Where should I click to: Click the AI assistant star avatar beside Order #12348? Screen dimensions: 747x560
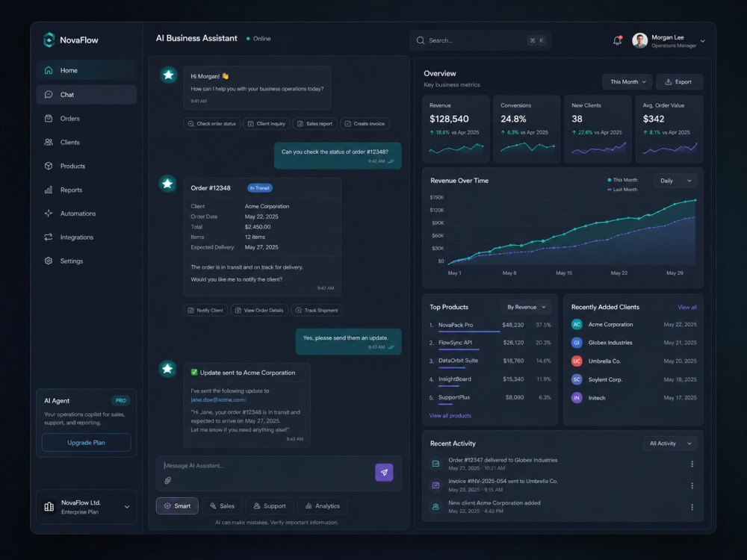click(x=167, y=184)
